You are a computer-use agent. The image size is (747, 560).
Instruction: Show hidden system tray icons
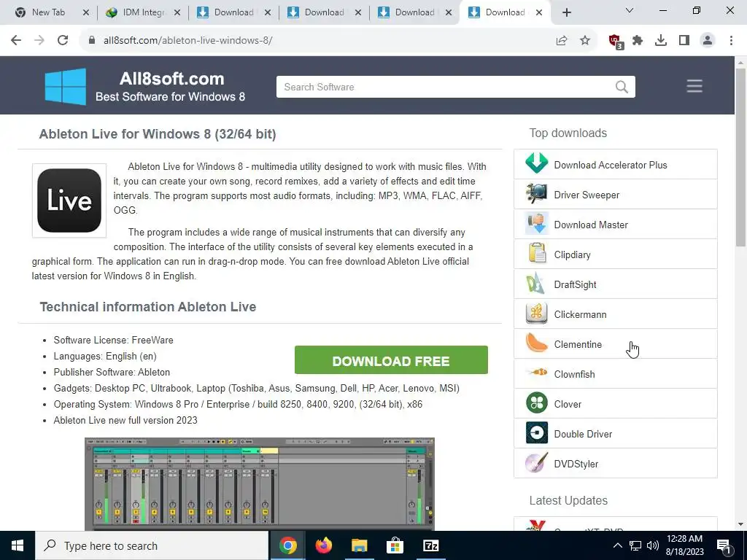click(617, 545)
